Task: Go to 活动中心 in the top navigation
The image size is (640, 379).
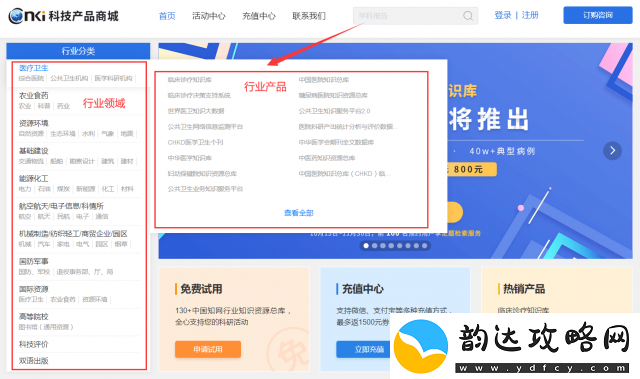Action: pos(209,16)
